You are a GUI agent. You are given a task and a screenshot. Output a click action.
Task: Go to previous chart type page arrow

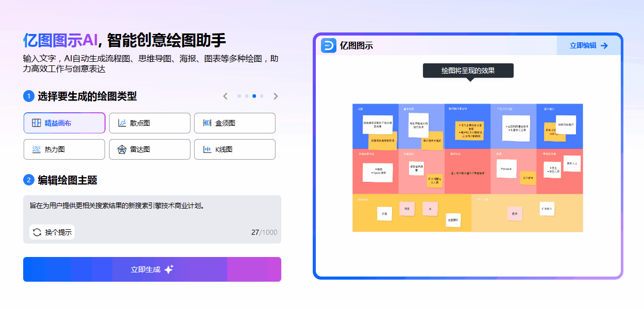point(225,96)
